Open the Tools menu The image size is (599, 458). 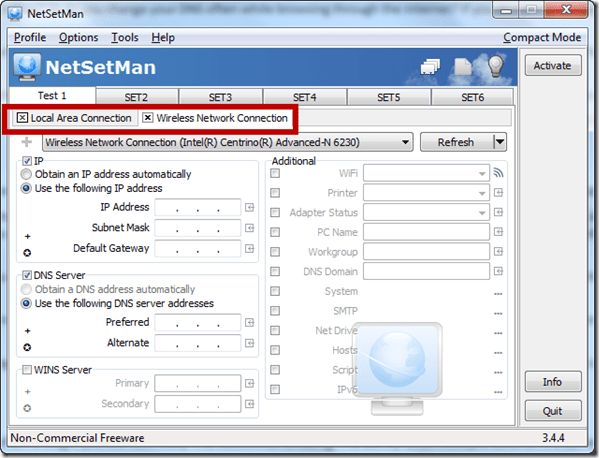click(125, 37)
